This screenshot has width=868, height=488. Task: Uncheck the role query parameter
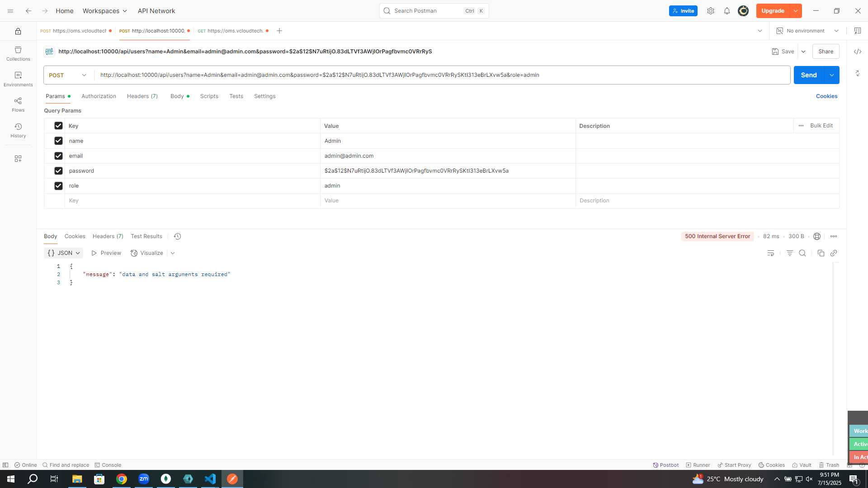click(58, 186)
